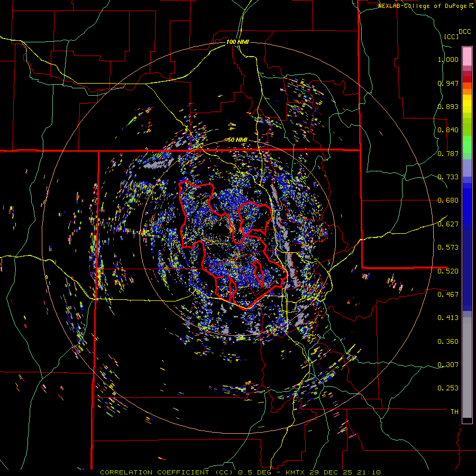Viewport: 476px width, 476px height.
Task: Click the [CC] legend unit label
Action: pyautogui.click(x=451, y=36)
